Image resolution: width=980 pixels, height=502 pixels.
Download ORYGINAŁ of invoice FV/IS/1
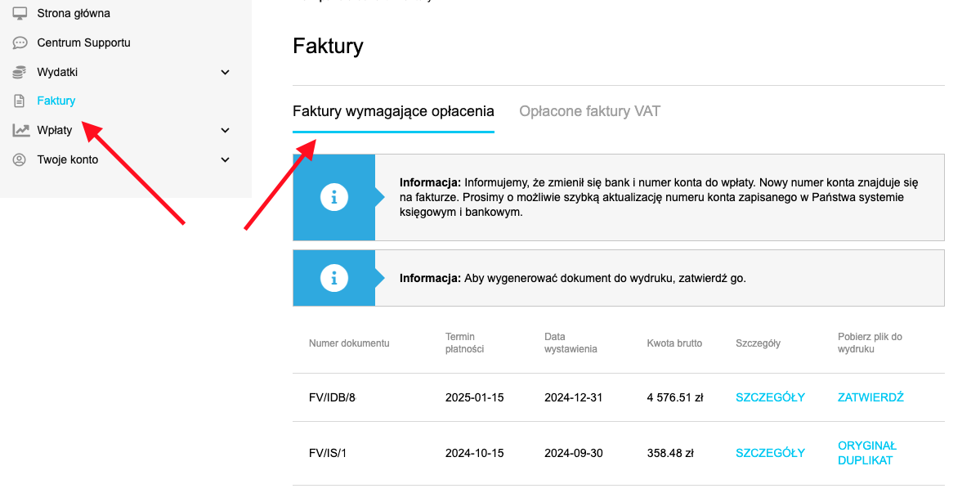(867, 446)
